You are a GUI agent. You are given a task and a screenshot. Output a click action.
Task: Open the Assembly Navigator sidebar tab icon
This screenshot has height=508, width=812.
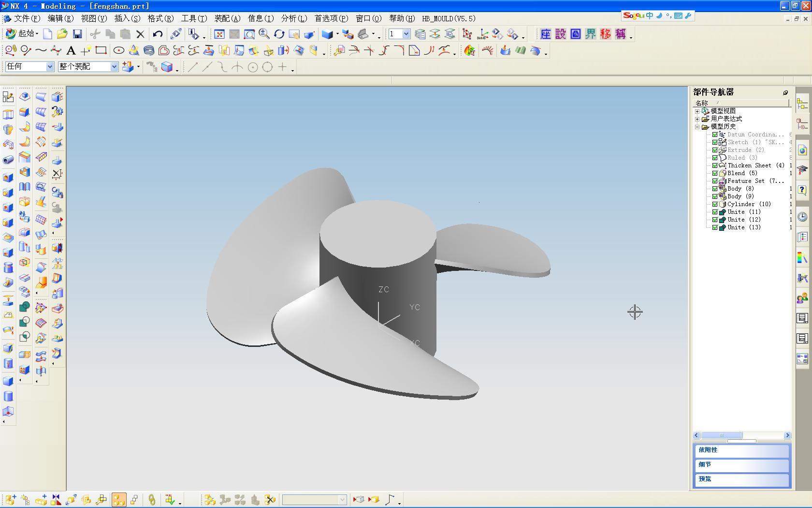[802, 104]
